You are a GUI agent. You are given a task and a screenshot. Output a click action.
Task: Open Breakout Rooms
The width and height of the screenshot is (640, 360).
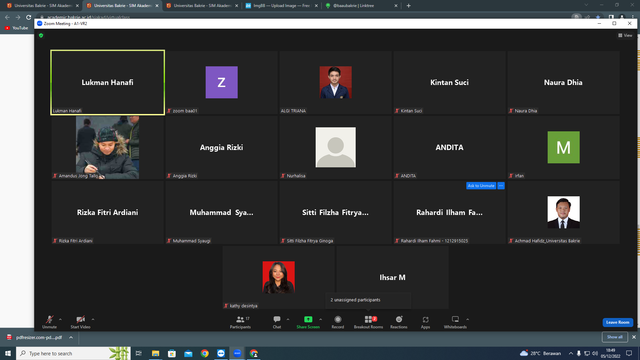click(x=368, y=322)
